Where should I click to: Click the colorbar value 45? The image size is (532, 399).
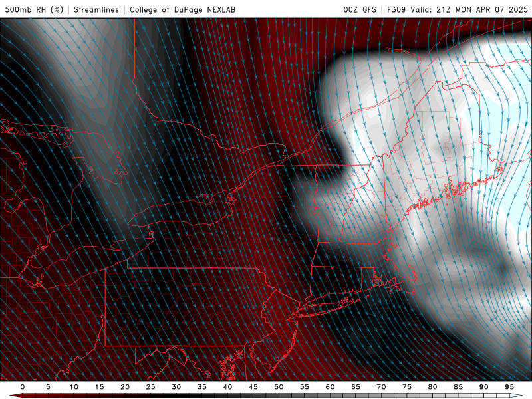[x=253, y=387]
